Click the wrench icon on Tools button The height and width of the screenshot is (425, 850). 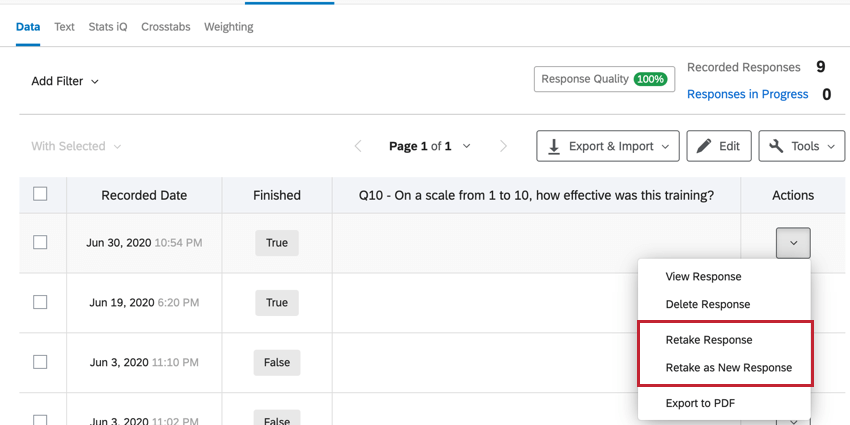point(776,146)
